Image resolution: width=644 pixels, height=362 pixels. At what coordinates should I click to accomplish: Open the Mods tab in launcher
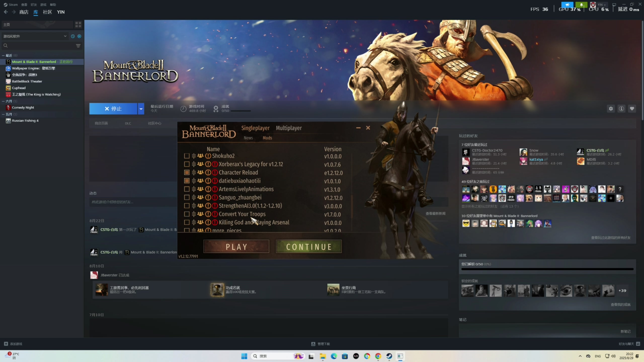[267, 138]
